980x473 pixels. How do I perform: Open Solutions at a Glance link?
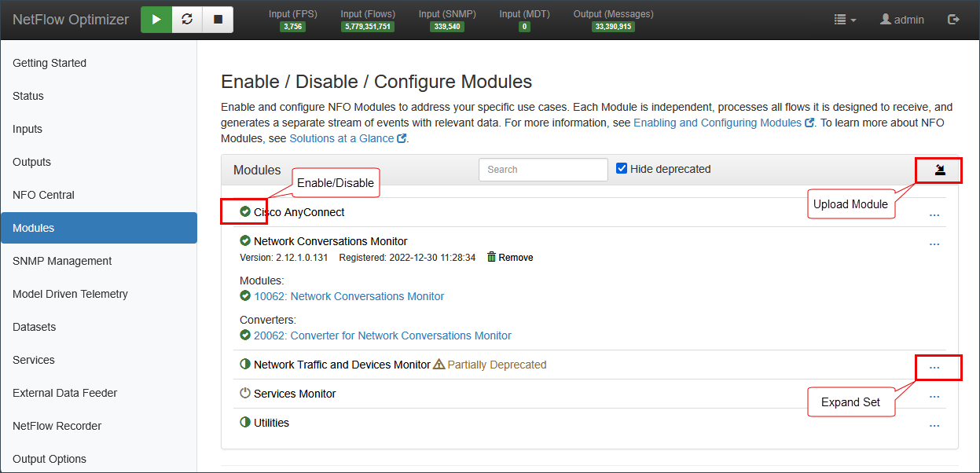click(348, 138)
